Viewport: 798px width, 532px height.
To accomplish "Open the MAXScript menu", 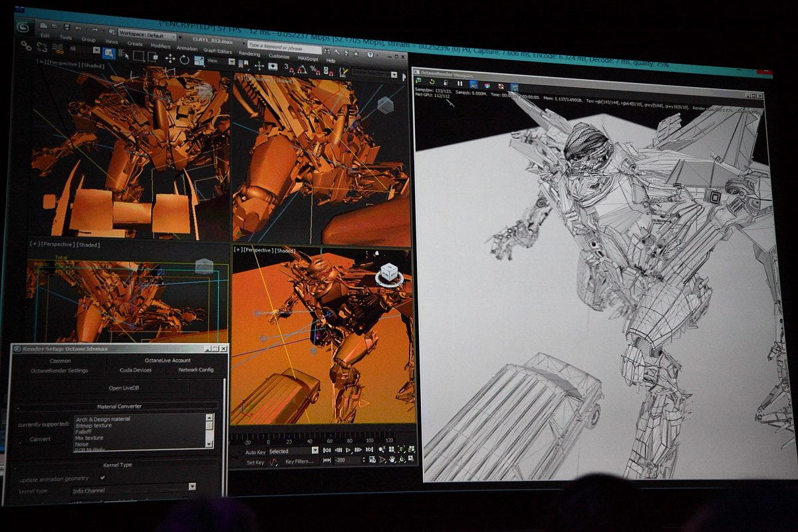I will (x=308, y=59).
